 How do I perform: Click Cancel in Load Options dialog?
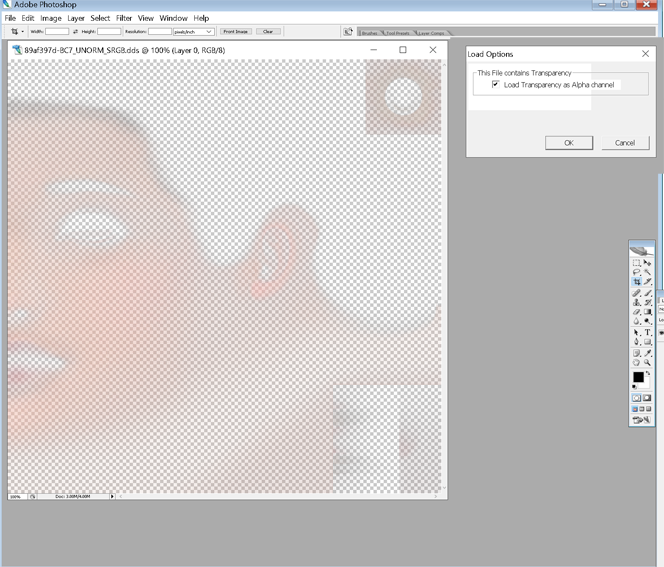[625, 143]
